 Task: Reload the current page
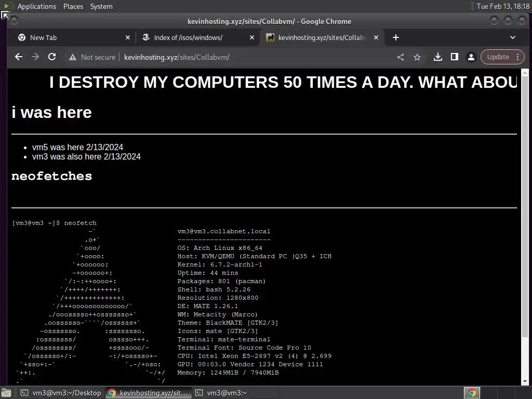coord(52,57)
